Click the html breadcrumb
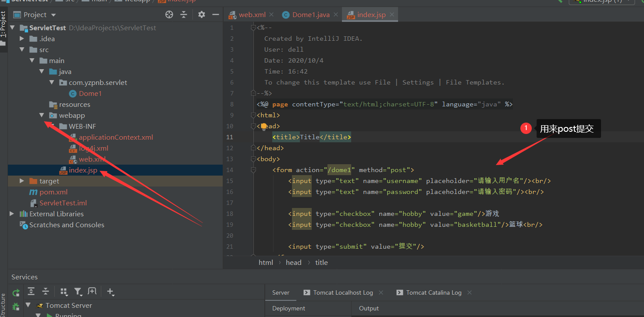 [x=266, y=262]
